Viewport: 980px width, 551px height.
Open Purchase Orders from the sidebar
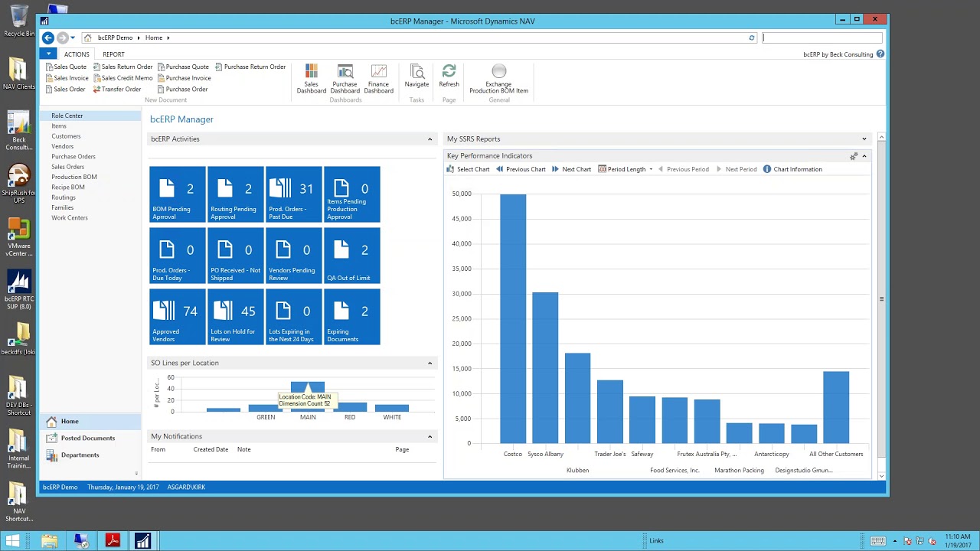click(73, 157)
